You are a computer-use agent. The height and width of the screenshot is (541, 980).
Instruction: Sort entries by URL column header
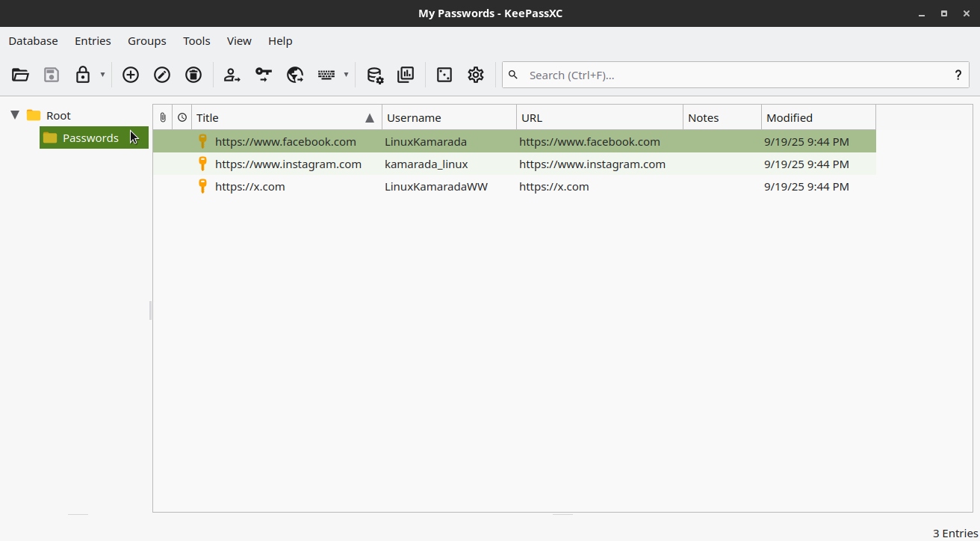click(600, 117)
